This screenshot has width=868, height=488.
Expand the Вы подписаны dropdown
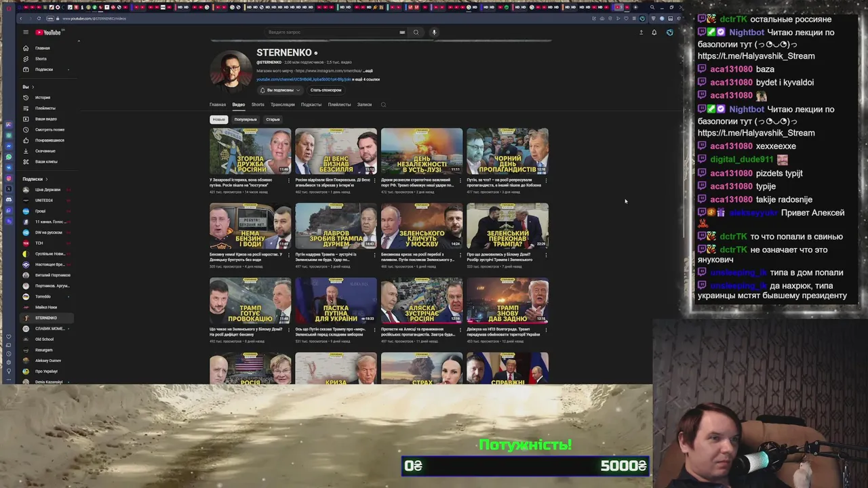(x=280, y=90)
